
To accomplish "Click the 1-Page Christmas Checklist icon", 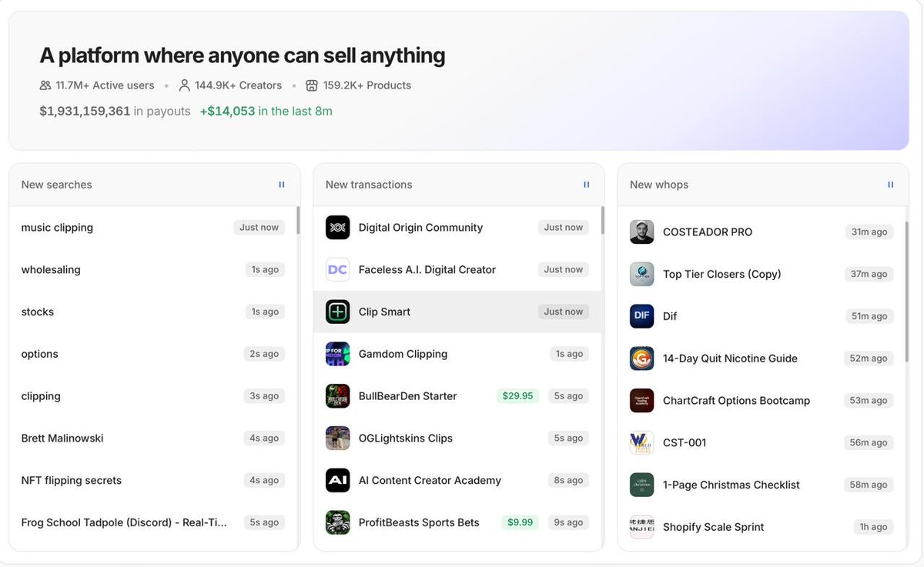I will click(x=642, y=485).
